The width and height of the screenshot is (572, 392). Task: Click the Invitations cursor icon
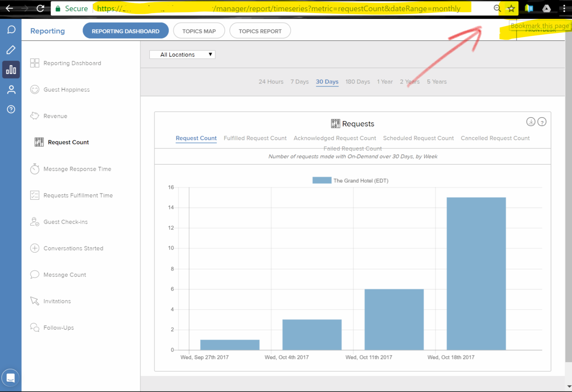tap(35, 301)
